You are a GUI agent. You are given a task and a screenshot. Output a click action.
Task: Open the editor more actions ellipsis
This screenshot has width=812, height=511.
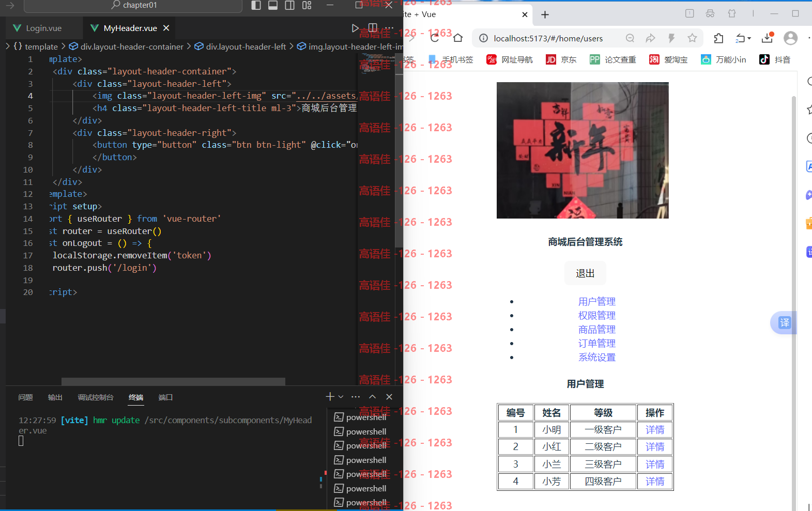pos(389,28)
